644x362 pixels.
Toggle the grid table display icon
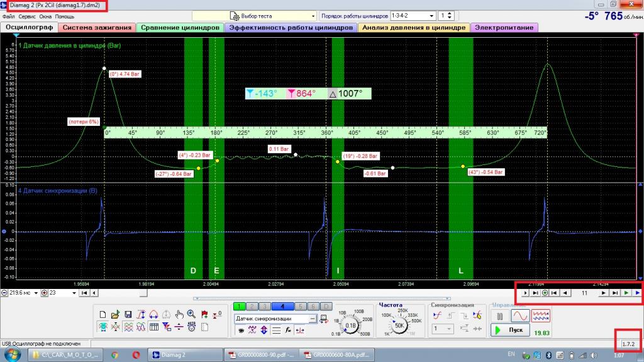pos(153,327)
